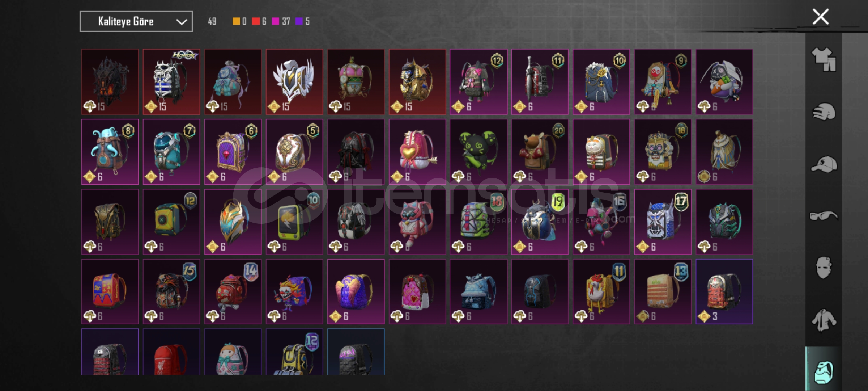The width and height of the screenshot is (868, 391).
Task: Open the face mask category icon
Action: tap(824, 268)
